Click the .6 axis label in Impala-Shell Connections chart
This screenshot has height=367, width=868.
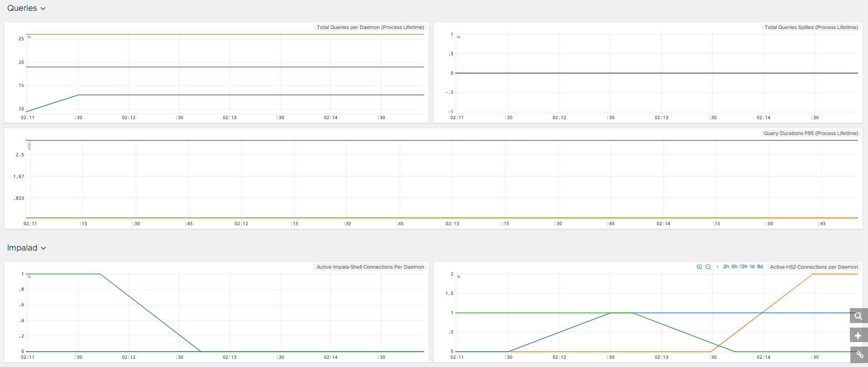[x=22, y=305]
